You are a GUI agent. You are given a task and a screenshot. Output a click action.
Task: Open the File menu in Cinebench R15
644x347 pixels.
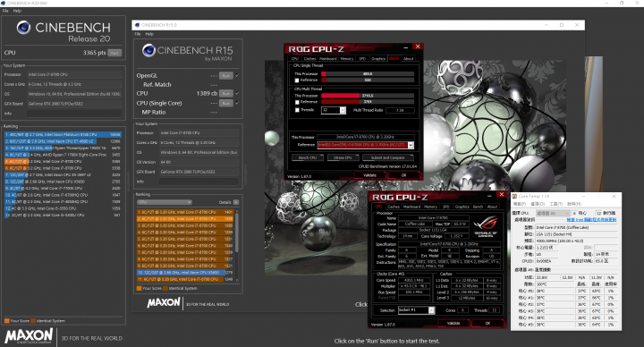pyautogui.click(x=138, y=34)
